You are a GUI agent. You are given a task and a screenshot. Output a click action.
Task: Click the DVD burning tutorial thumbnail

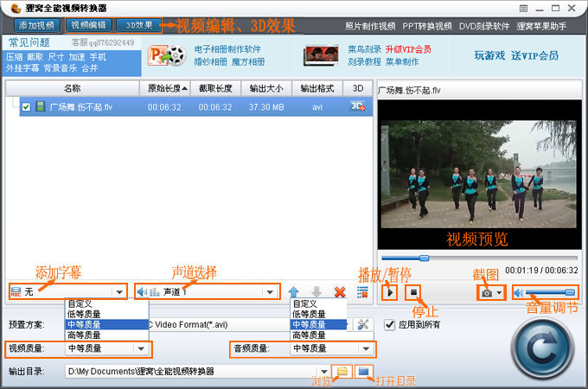(322, 55)
